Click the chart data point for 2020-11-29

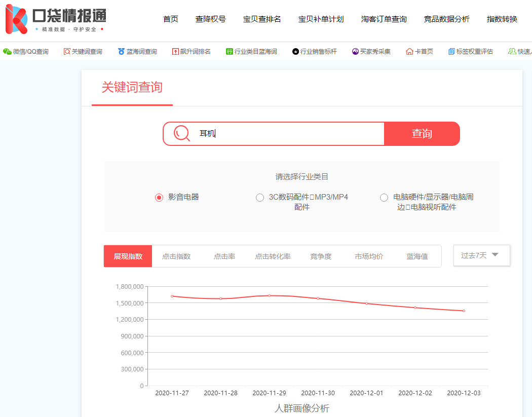(270, 295)
